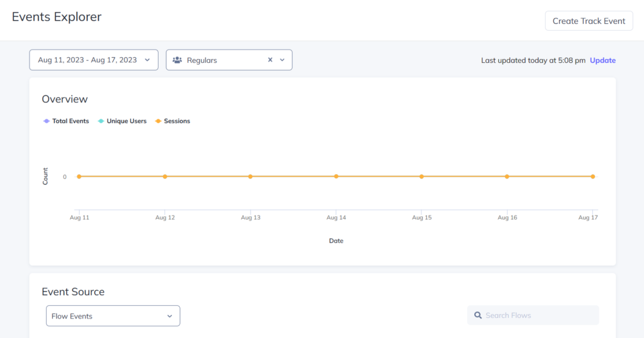The image size is (644, 338).
Task: Click the users group icon in segment selector
Action: tap(177, 60)
